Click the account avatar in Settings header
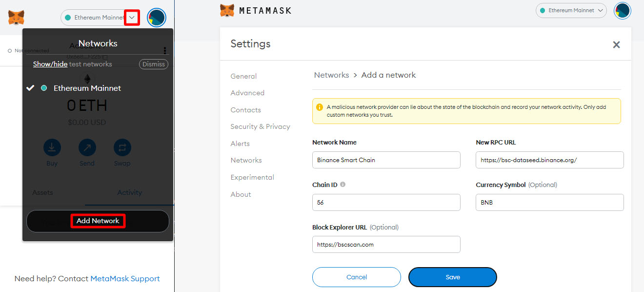This screenshot has width=644, height=292. (x=623, y=10)
